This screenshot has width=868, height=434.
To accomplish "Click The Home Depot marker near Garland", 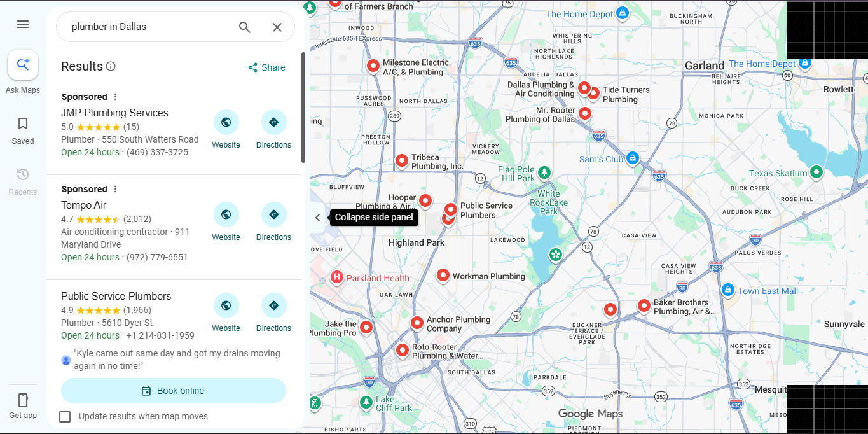I will click(x=805, y=63).
